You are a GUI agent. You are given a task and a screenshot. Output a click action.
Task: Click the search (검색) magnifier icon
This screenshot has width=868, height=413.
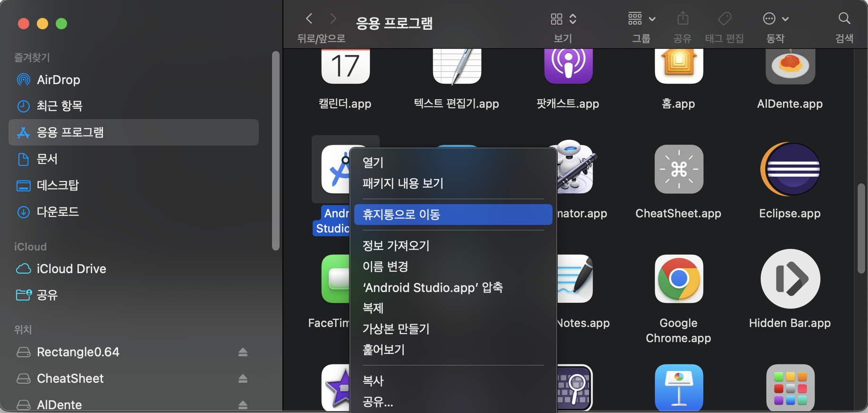[844, 18]
